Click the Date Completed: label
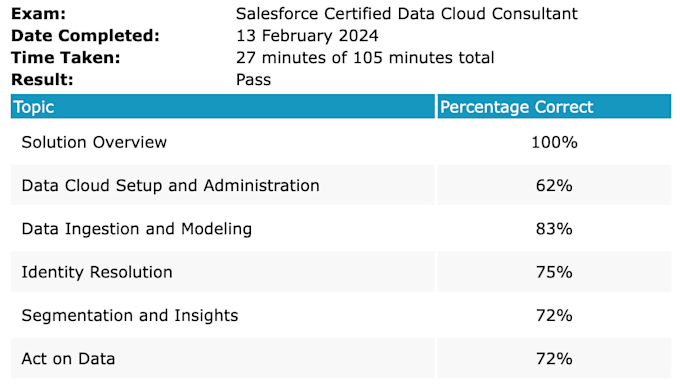The image size is (680, 389). tap(85, 36)
